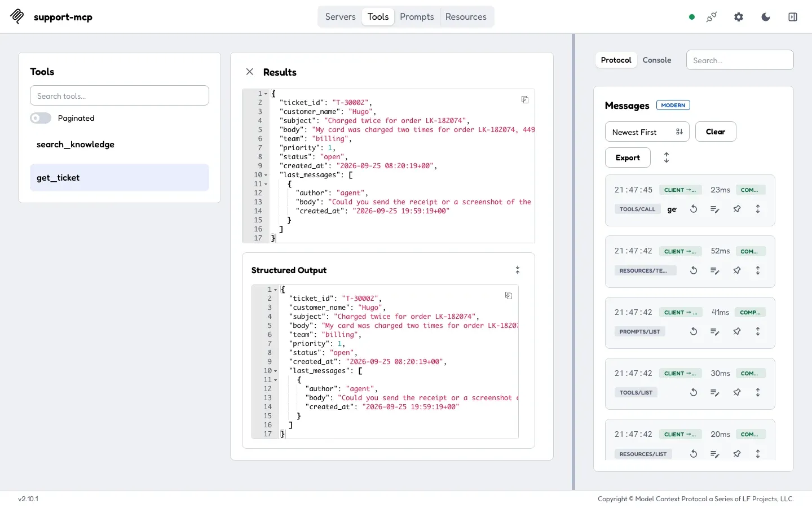The height and width of the screenshot is (508, 812).
Task: Copy the Results JSON to clipboard
Action: pos(525,100)
